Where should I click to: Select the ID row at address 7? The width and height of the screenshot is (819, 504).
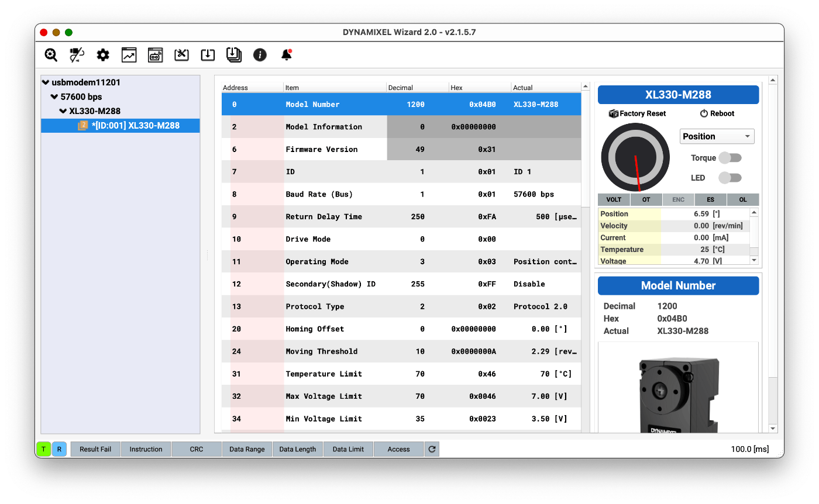pos(401,172)
